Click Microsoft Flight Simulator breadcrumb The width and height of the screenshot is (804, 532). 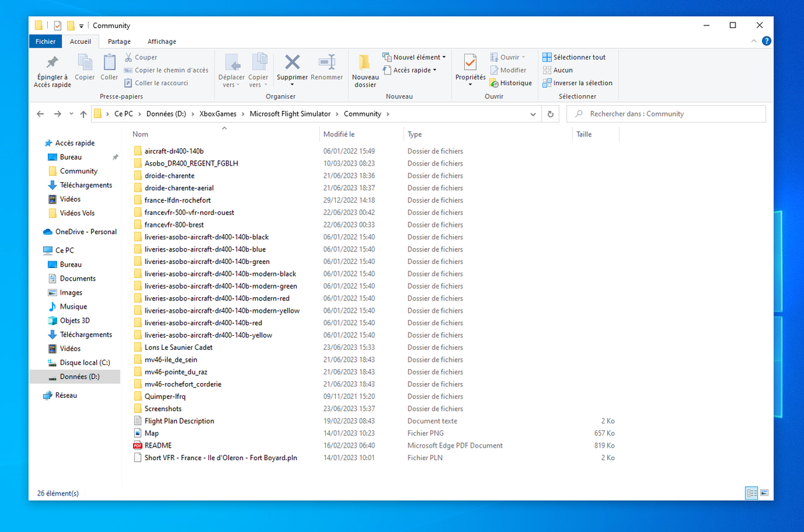[290, 114]
